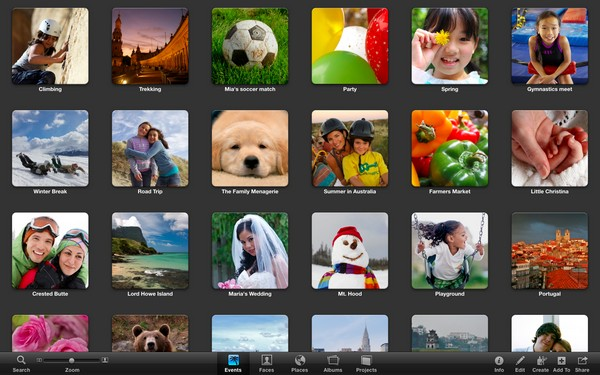Screen dimensions: 600x375
Task: Click the 'Mia's soccer match' title text
Action: [x=250, y=89]
